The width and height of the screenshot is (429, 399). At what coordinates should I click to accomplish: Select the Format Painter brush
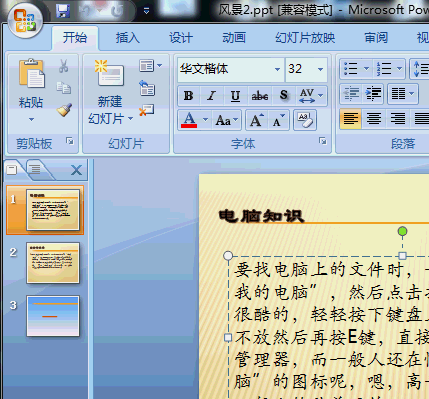[x=64, y=110]
